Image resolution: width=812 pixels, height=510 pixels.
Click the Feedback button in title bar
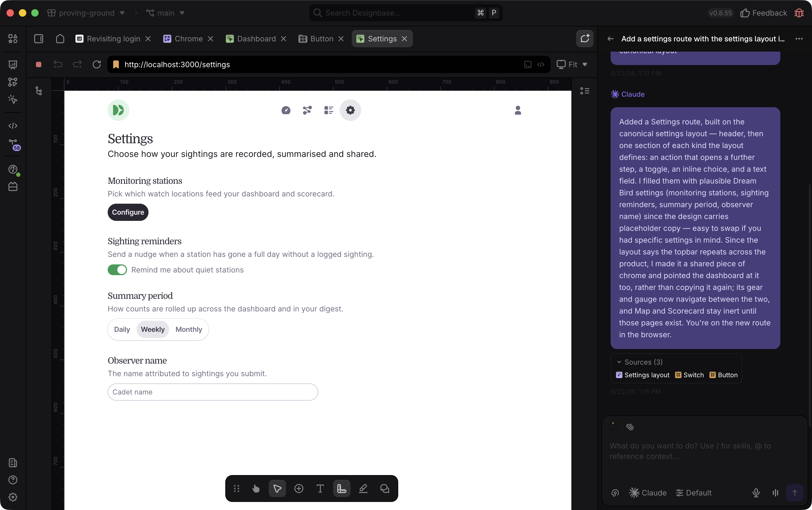click(763, 13)
